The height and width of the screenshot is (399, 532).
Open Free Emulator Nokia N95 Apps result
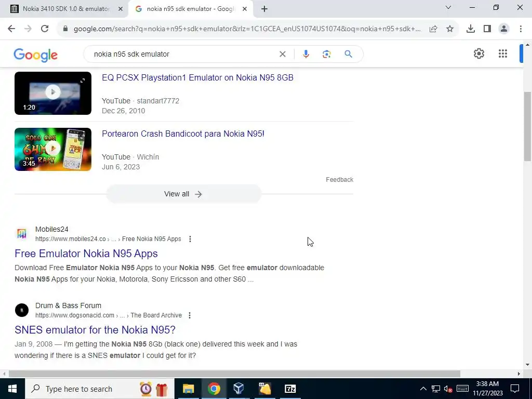pos(86,254)
